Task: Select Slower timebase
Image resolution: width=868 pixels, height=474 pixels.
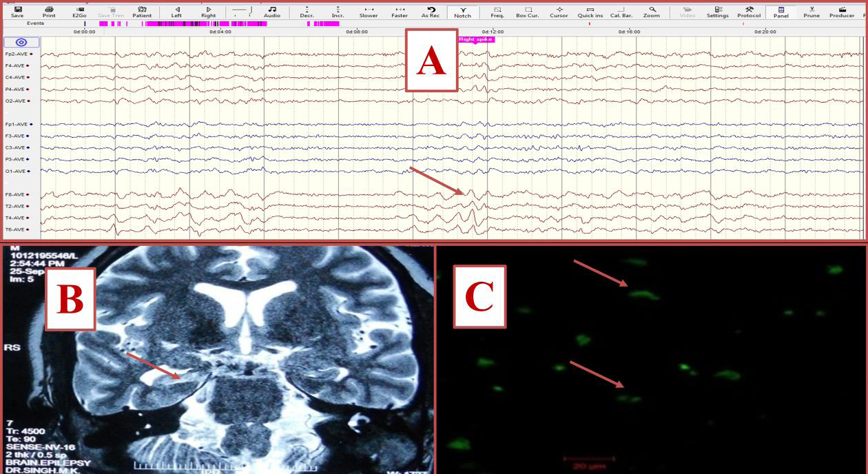Action: tap(369, 12)
